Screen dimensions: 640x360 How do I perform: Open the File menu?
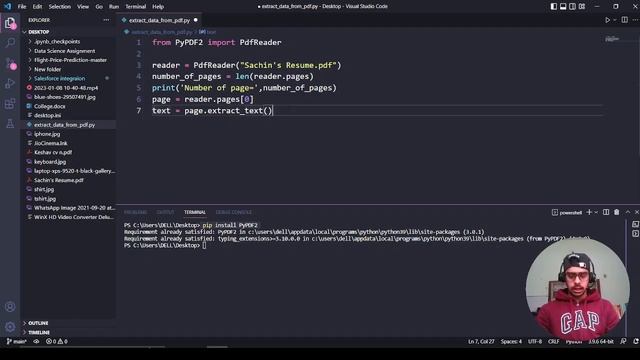click(x=22, y=7)
